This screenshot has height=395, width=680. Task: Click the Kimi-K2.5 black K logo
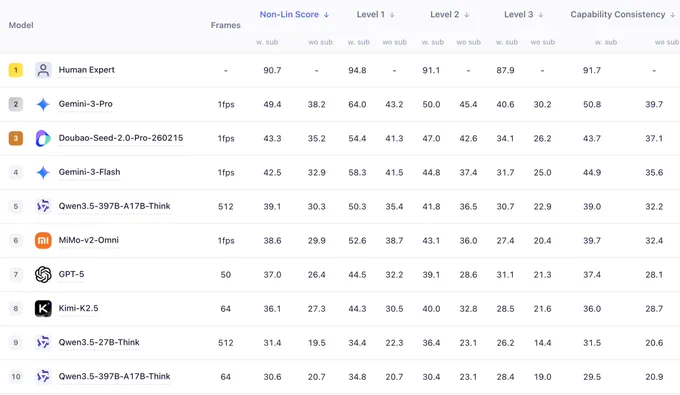pos(43,308)
